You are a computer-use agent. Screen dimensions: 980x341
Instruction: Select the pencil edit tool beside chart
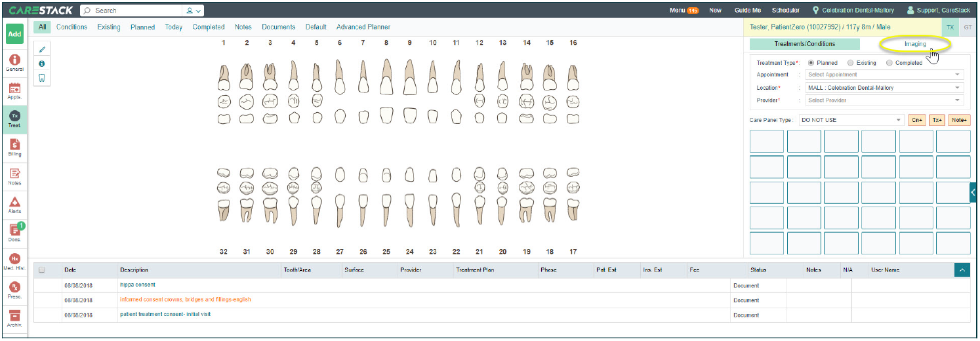point(42,49)
